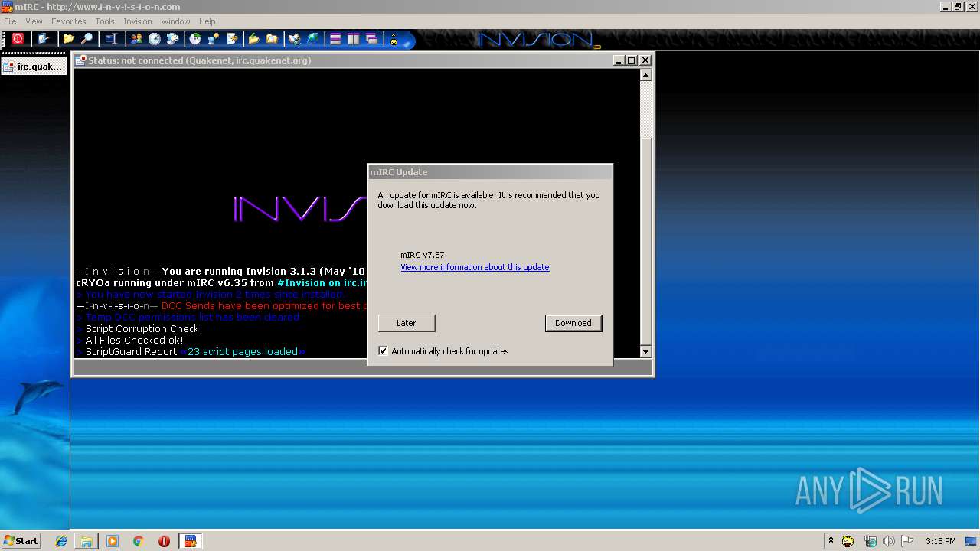Open the yellow folder toolbar icon
This screenshot has width=980, height=551.
click(x=69, y=39)
